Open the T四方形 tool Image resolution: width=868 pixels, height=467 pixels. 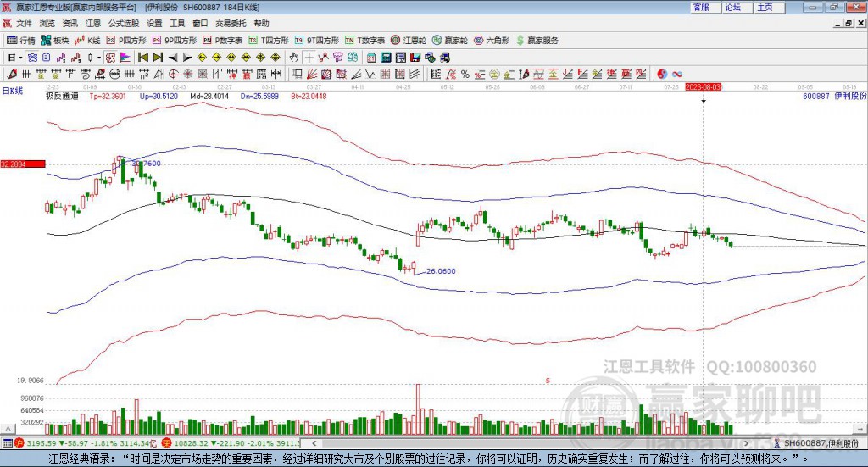(269, 41)
